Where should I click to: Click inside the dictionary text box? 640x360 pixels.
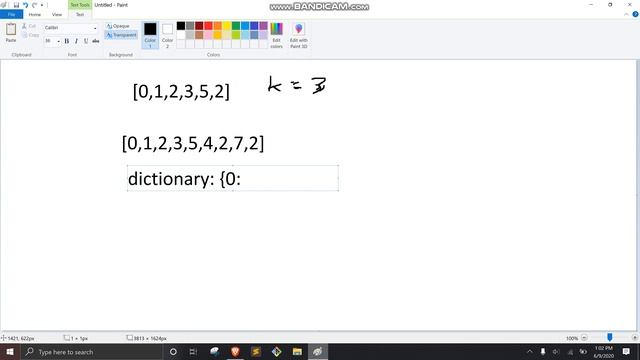point(233,178)
